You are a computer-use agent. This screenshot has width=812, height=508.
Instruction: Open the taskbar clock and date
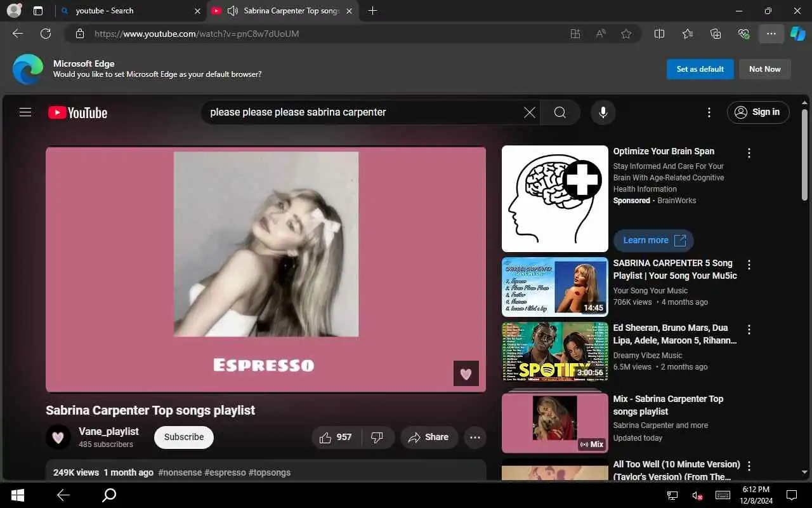[755, 495]
